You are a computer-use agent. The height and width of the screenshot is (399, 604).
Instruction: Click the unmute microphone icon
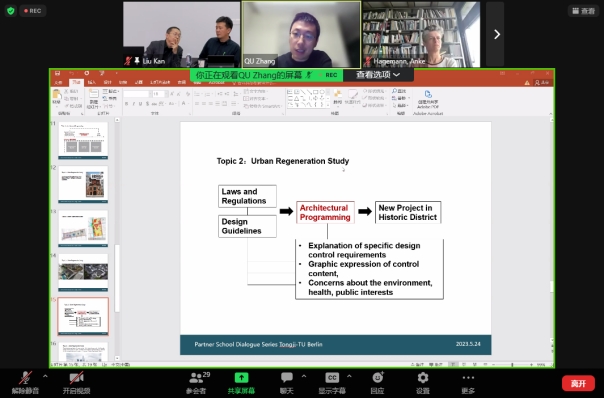tap(25, 378)
